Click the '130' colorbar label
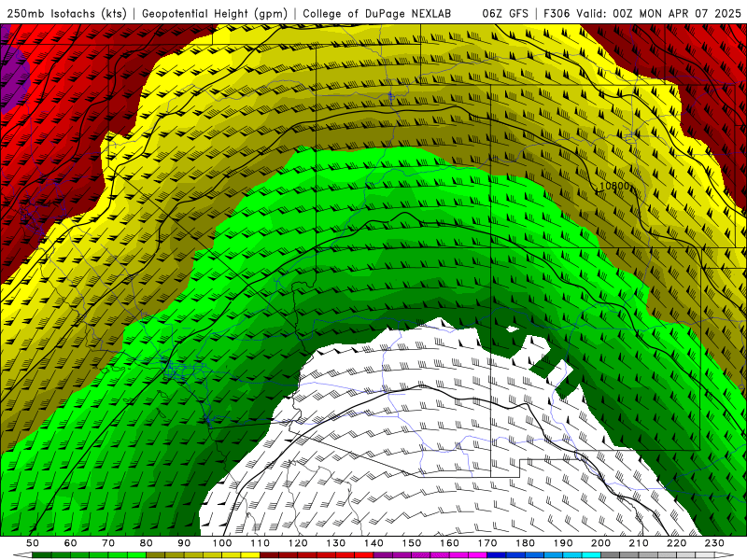Viewport: 747px width, 560px height. (x=336, y=543)
